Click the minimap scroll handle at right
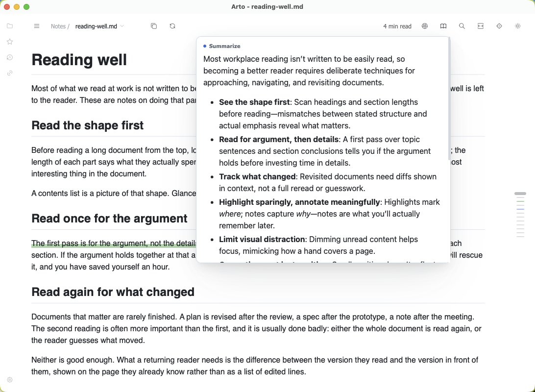Image resolution: width=535 pixels, height=392 pixels. 520,194
